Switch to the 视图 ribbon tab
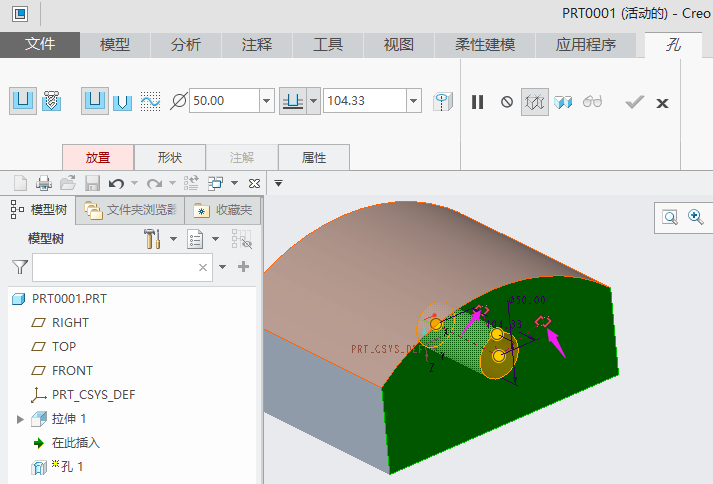 coord(399,45)
